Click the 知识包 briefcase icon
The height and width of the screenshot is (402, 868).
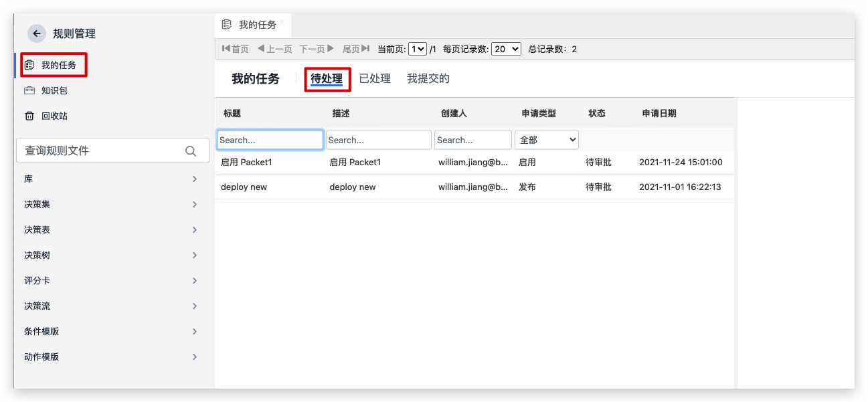coord(29,90)
